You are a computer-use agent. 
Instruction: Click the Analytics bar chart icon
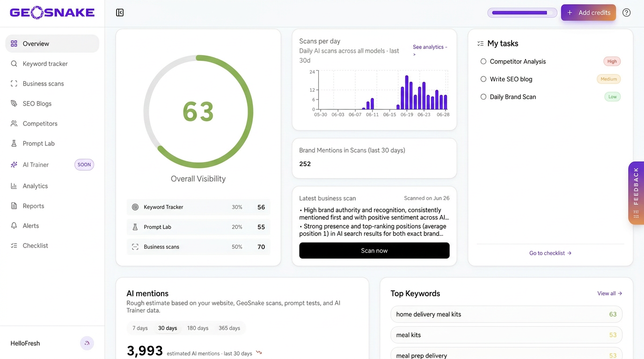[x=14, y=186]
